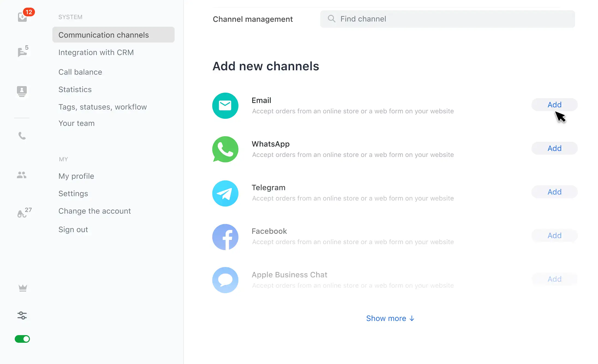The width and height of the screenshot is (598, 364).
Task: Go to Statistics section
Action: click(75, 89)
